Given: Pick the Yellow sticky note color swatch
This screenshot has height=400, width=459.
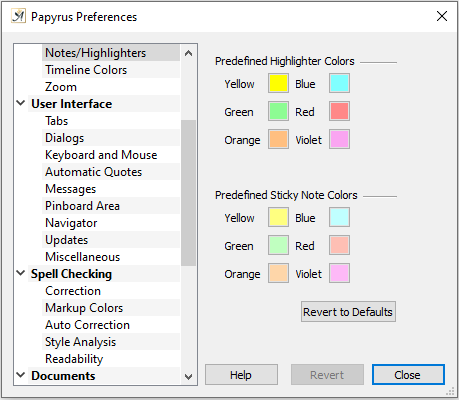Looking at the screenshot, I should (278, 217).
